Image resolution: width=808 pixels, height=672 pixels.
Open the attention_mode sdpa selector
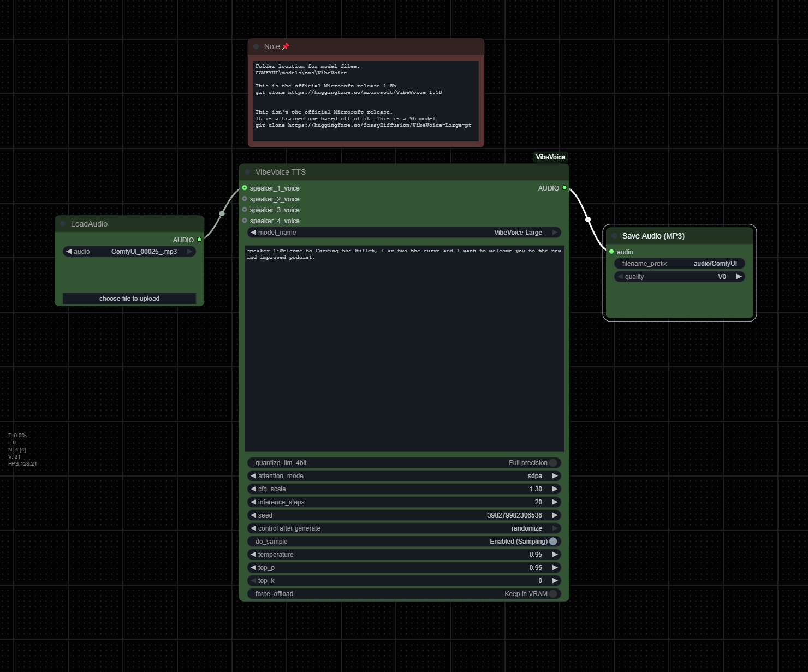[404, 476]
